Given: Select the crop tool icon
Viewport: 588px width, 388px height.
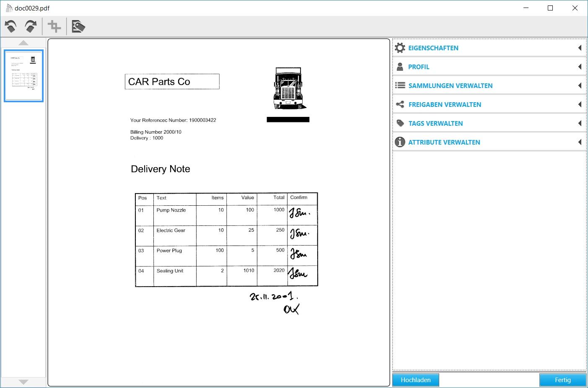Looking at the screenshot, I should point(54,27).
